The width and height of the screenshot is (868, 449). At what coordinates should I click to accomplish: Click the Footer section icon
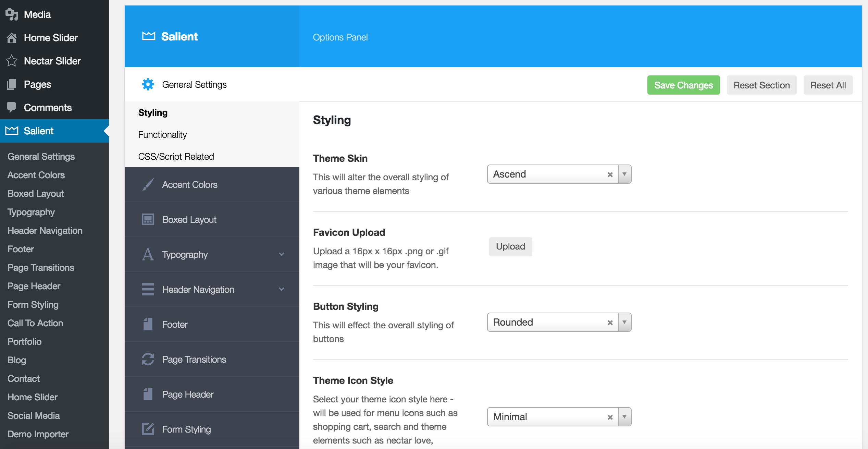(x=148, y=324)
